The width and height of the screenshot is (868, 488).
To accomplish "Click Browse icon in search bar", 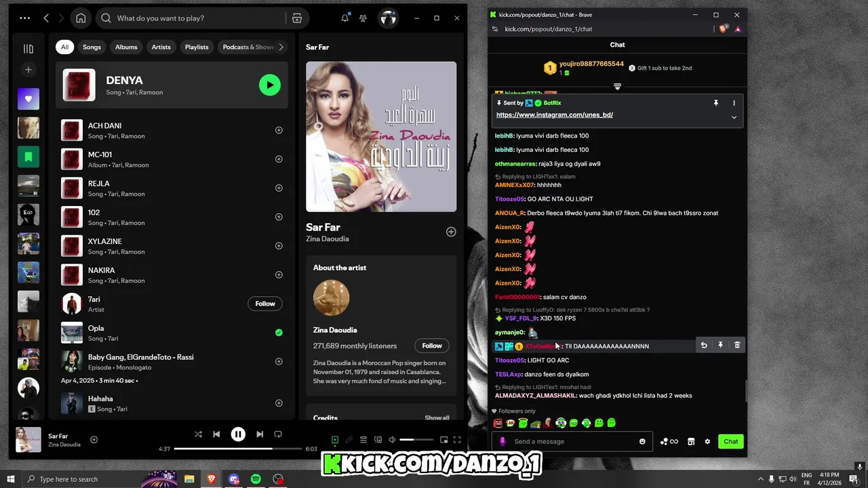I will click(297, 18).
